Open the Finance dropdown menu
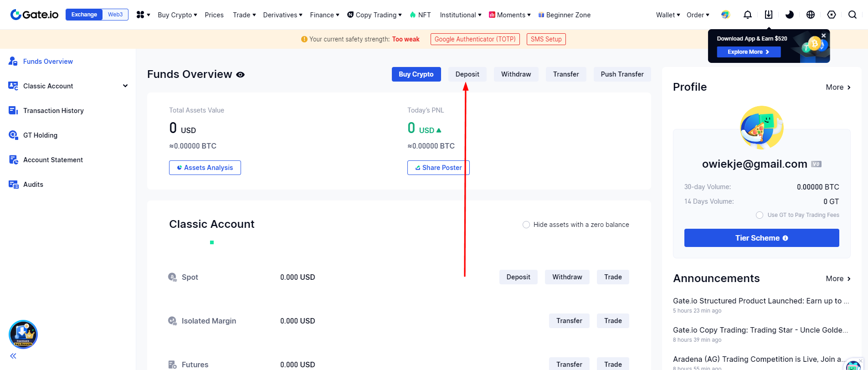 point(324,15)
